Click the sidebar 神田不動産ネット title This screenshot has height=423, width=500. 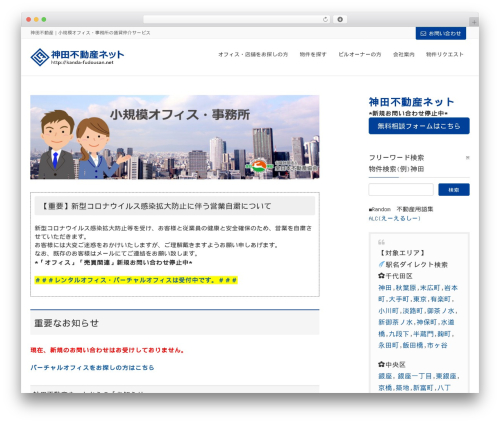[411, 102]
